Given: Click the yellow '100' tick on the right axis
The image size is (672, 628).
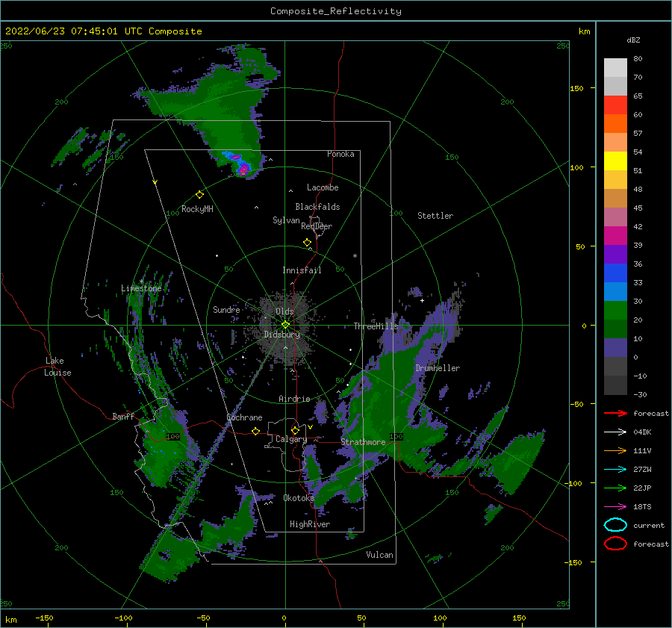Looking at the screenshot, I should (x=576, y=167).
